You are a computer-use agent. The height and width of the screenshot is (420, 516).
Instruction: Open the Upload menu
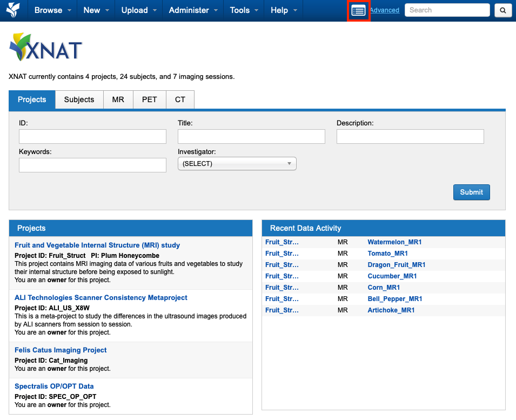point(139,10)
